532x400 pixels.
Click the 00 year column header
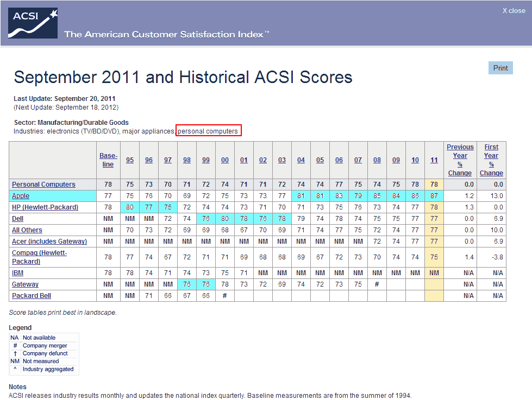point(224,160)
